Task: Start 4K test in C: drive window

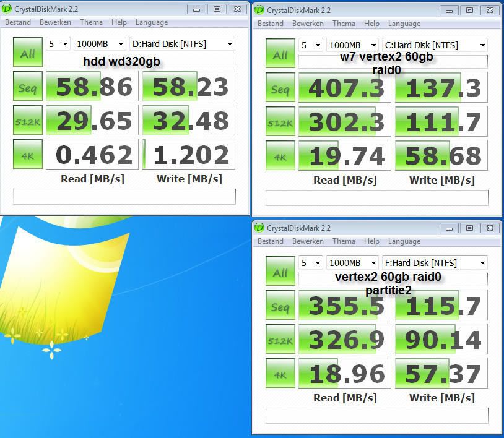Action: tap(280, 155)
